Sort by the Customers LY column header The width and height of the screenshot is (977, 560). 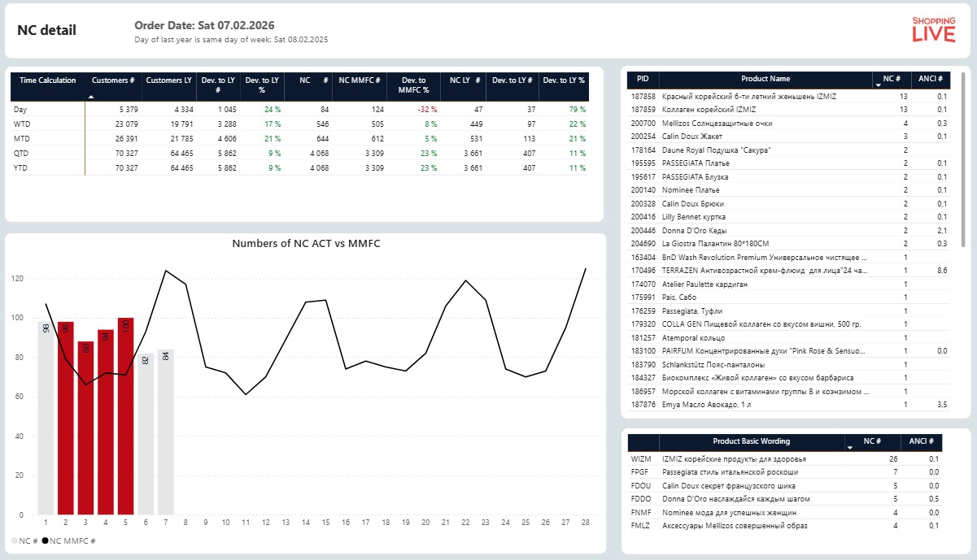168,80
